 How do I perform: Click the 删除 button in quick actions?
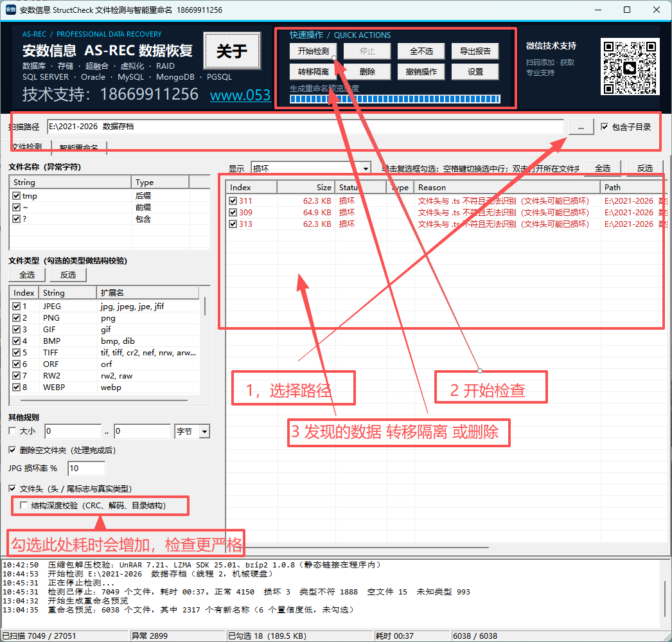(367, 72)
